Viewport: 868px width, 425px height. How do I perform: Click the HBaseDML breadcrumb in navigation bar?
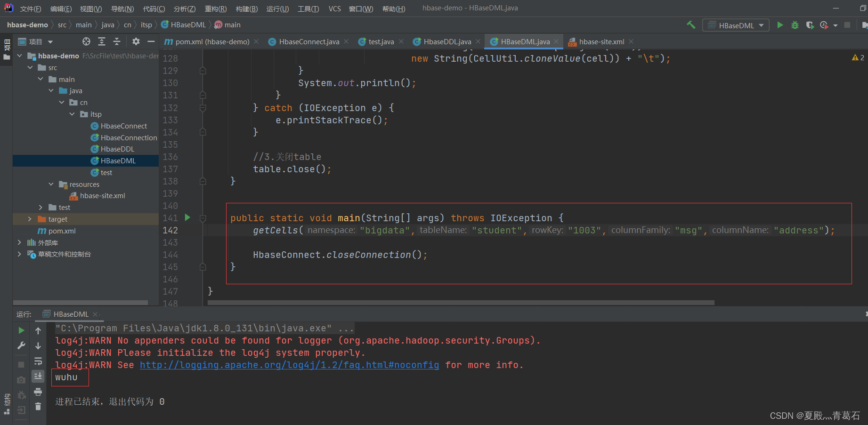point(183,25)
